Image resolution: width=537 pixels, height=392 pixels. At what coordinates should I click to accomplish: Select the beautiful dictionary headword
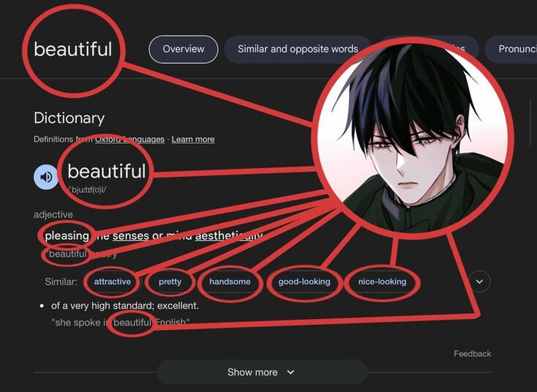107,171
